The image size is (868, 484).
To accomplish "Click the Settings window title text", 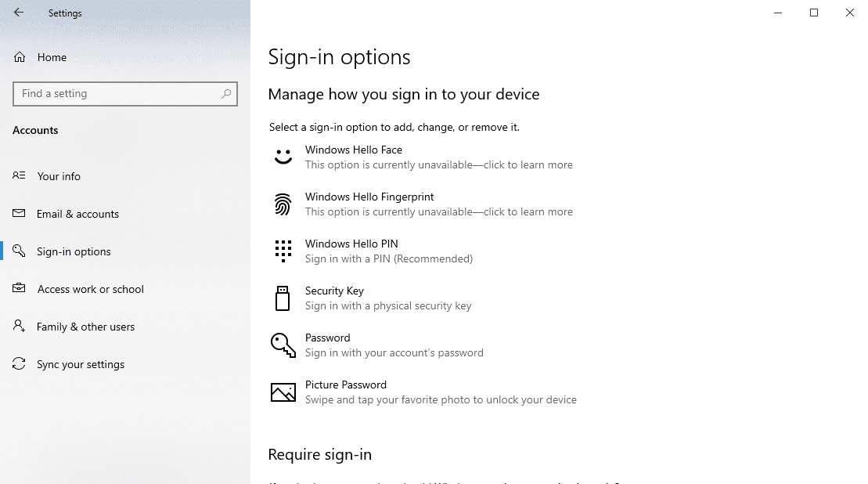I will [x=65, y=13].
